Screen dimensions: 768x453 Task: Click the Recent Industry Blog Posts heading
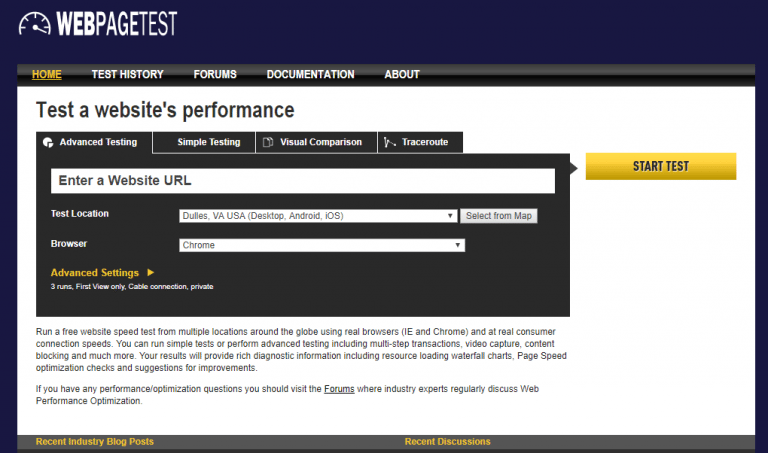(95, 442)
